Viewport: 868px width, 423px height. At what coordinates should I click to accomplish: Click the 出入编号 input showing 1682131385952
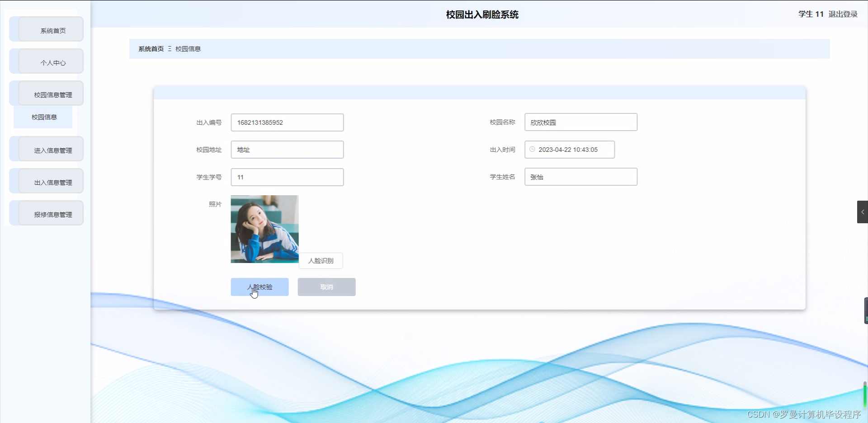point(287,122)
